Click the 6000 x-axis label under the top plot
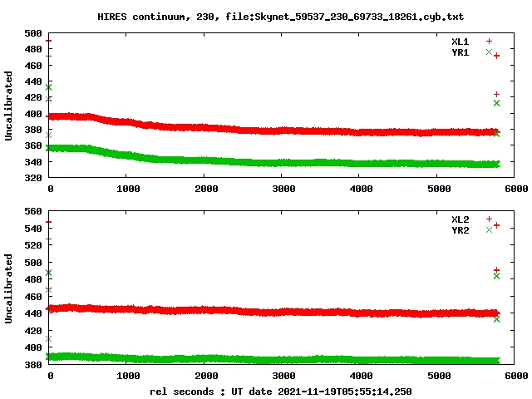 point(516,189)
